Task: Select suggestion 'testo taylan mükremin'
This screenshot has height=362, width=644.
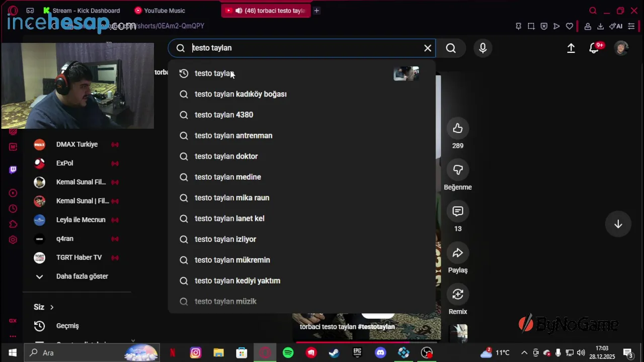Action: [302, 260]
